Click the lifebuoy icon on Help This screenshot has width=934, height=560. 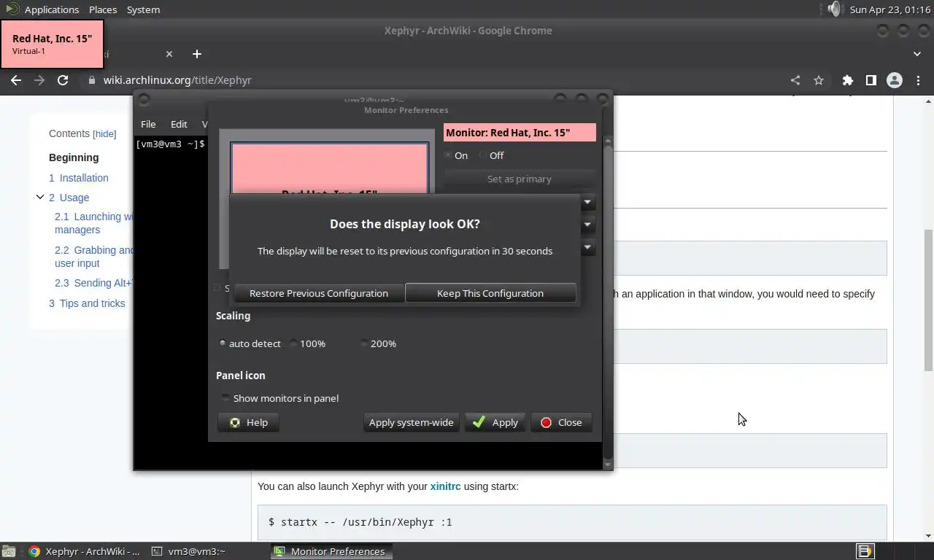[x=235, y=422]
